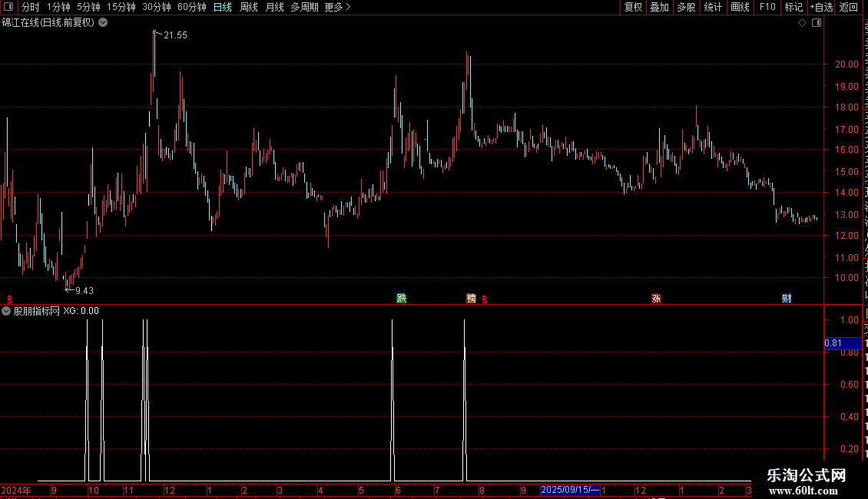Image resolution: width=868 pixels, height=499 pixels.
Task: Click the 20.00 price axis label
Action: pyautogui.click(x=847, y=64)
